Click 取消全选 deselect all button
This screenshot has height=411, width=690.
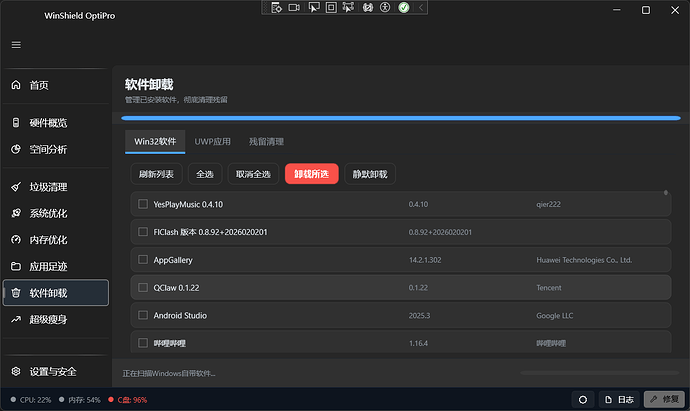point(253,174)
